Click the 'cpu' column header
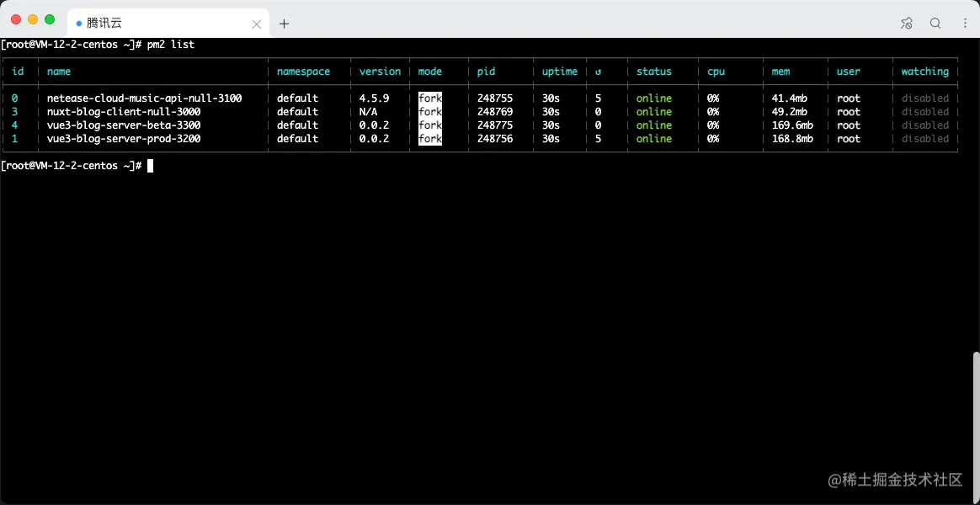 [x=716, y=72]
